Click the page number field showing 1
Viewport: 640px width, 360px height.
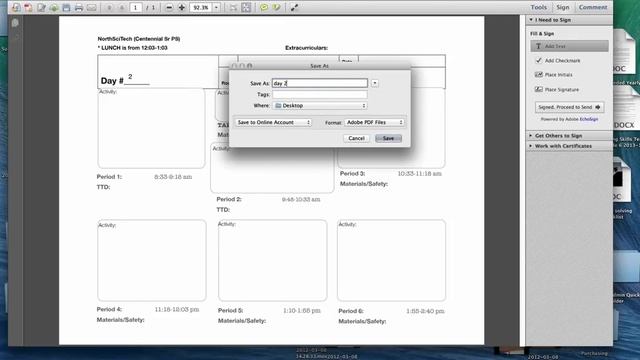click(x=136, y=7)
